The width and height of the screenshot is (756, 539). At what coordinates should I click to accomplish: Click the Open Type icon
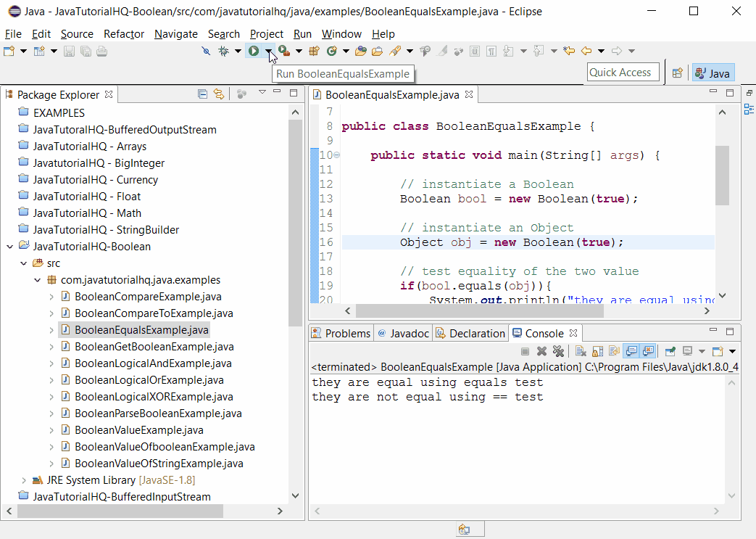361,51
